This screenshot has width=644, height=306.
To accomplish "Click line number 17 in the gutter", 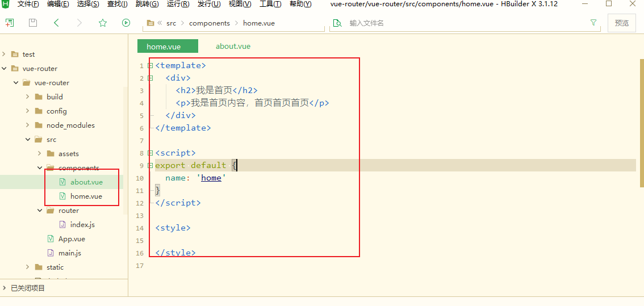I will (x=140, y=266).
